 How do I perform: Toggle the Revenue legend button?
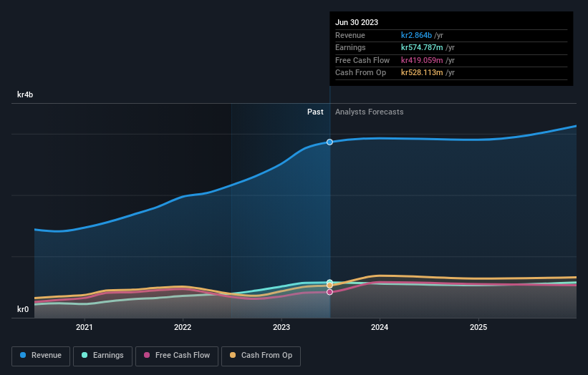41,356
